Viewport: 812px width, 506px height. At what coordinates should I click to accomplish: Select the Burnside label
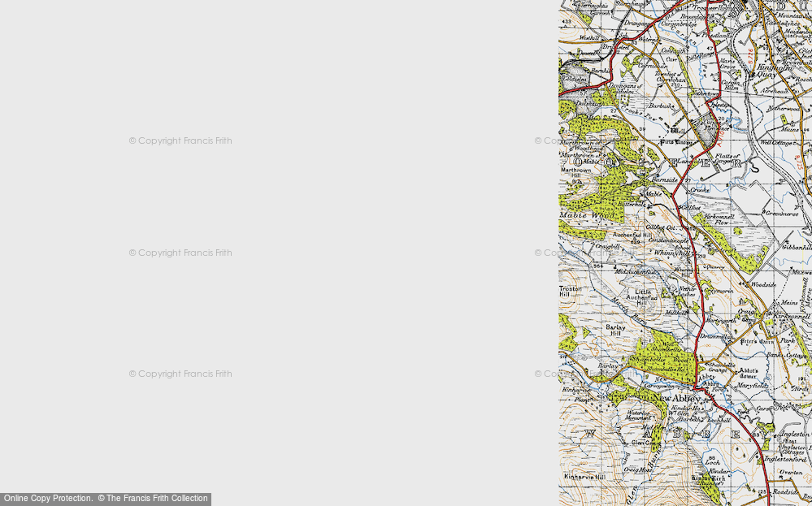[664, 179]
